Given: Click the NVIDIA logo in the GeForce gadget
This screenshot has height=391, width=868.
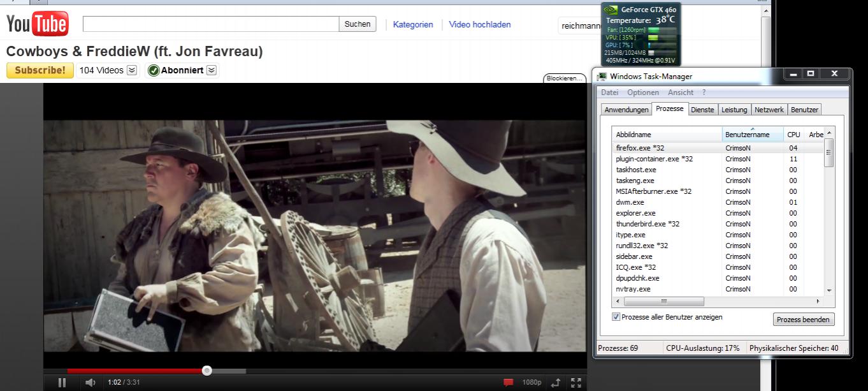Looking at the screenshot, I should (x=611, y=10).
